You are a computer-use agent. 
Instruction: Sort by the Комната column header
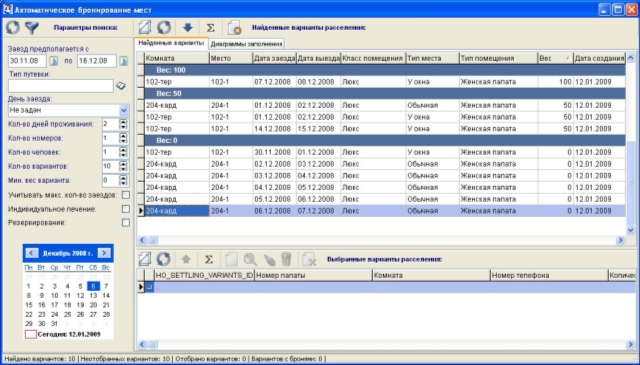[x=177, y=58]
